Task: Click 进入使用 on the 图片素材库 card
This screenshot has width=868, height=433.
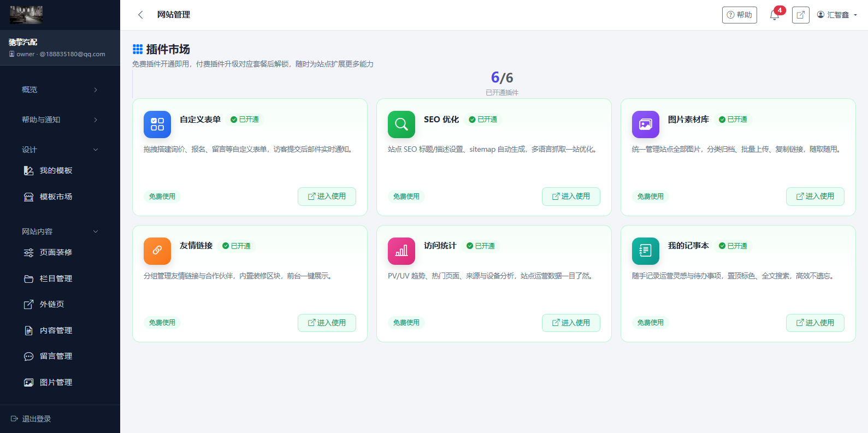Action: 815,197
